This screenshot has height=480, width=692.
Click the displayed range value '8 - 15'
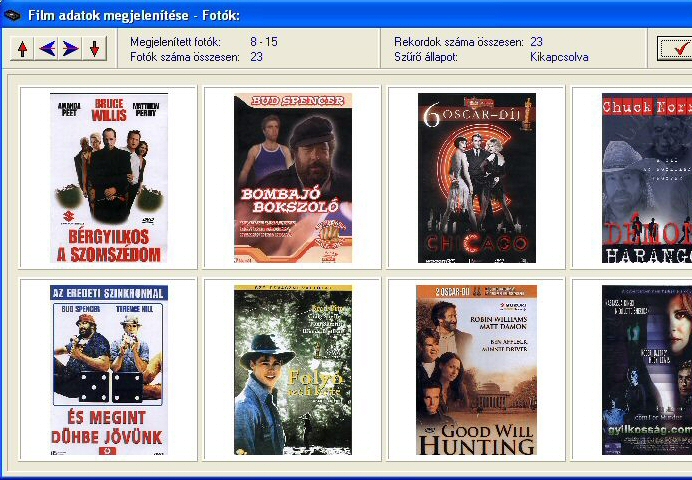tap(264, 42)
